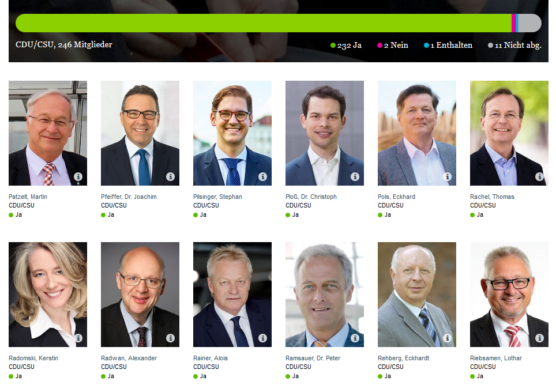Click the grey not-voted segment of bar
Viewport: 556px width, 392px height.
point(530,23)
